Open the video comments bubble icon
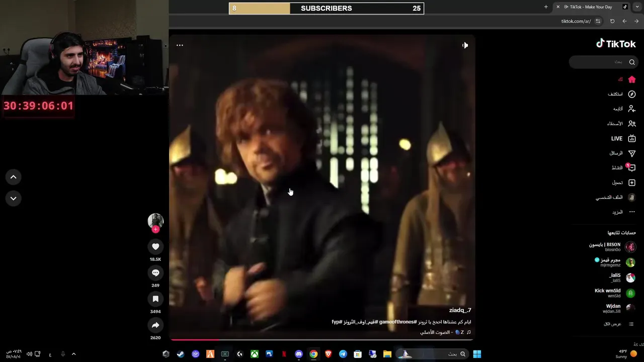The width and height of the screenshot is (644, 362). (x=155, y=273)
